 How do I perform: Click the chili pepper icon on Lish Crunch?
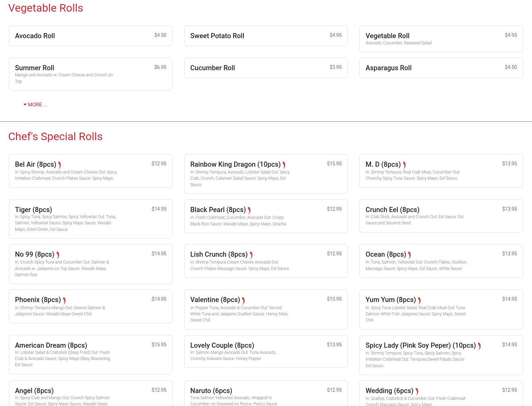pos(251,255)
